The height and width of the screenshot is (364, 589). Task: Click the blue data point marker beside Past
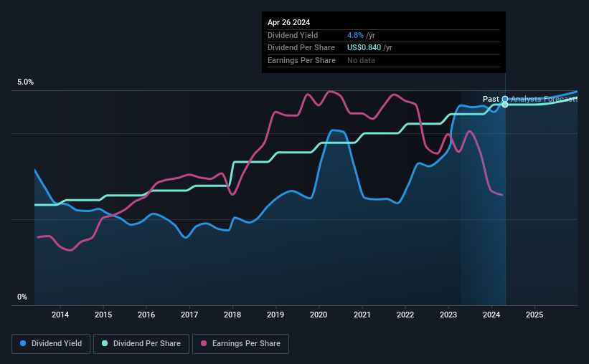[505, 99]
